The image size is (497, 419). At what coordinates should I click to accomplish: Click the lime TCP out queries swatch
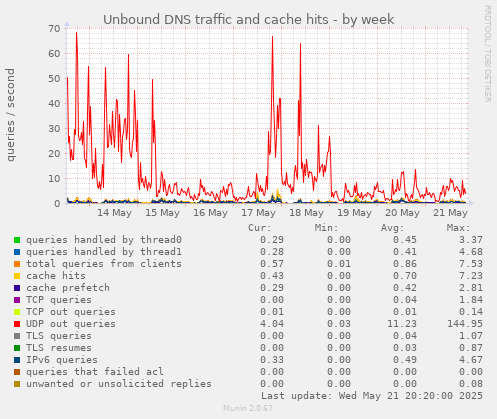[x=17, y=312]
